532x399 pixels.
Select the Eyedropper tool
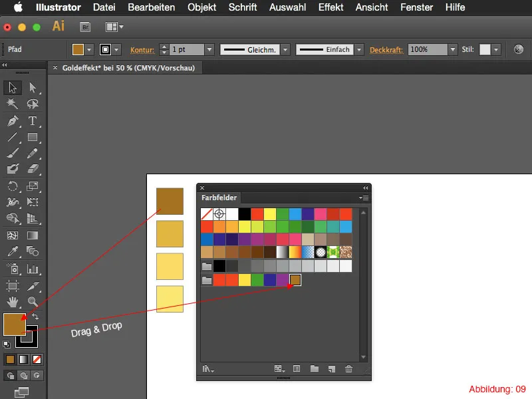(x=13, y=251)
